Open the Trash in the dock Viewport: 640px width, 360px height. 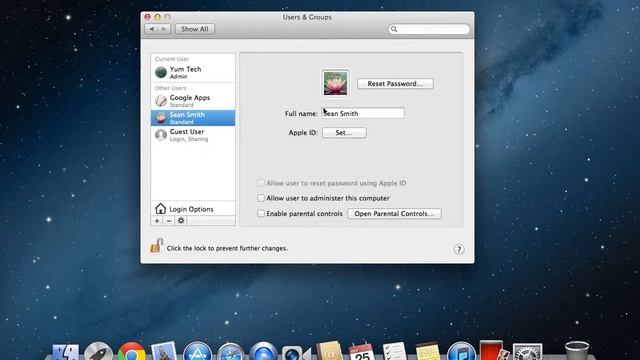point(577,351)
